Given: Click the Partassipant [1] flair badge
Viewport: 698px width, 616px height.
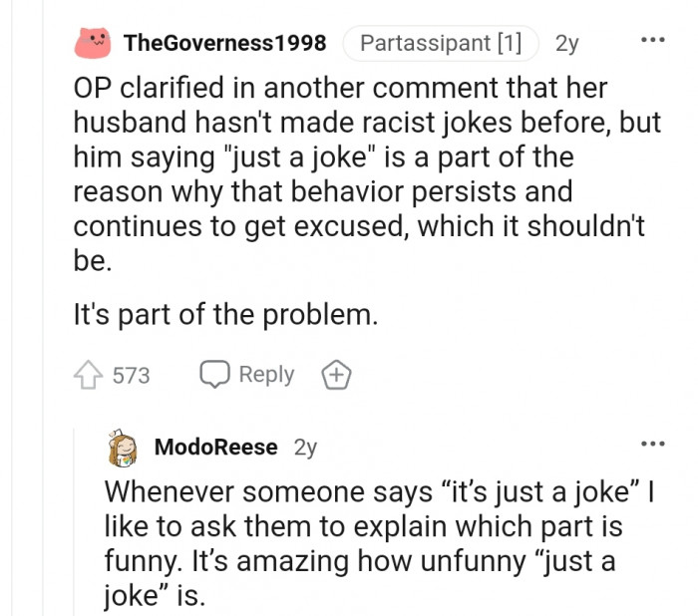Looking at the screenshot, I should pos(440,43).
